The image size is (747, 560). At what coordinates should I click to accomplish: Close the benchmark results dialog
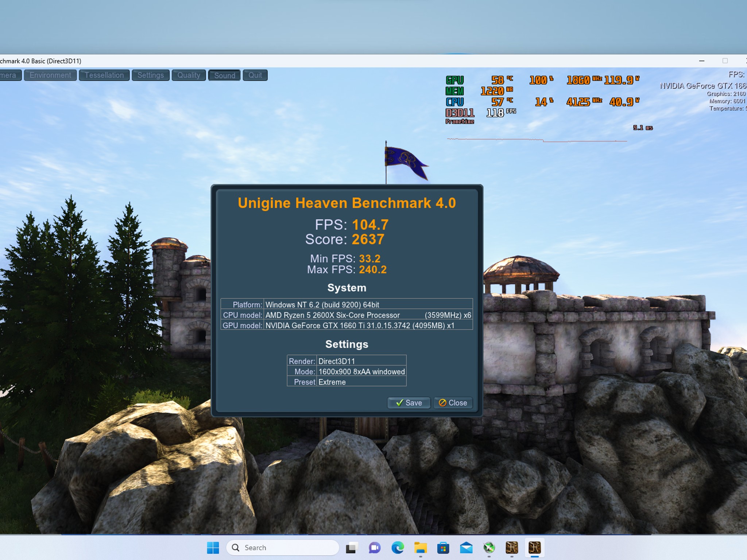tap(453, 403)
